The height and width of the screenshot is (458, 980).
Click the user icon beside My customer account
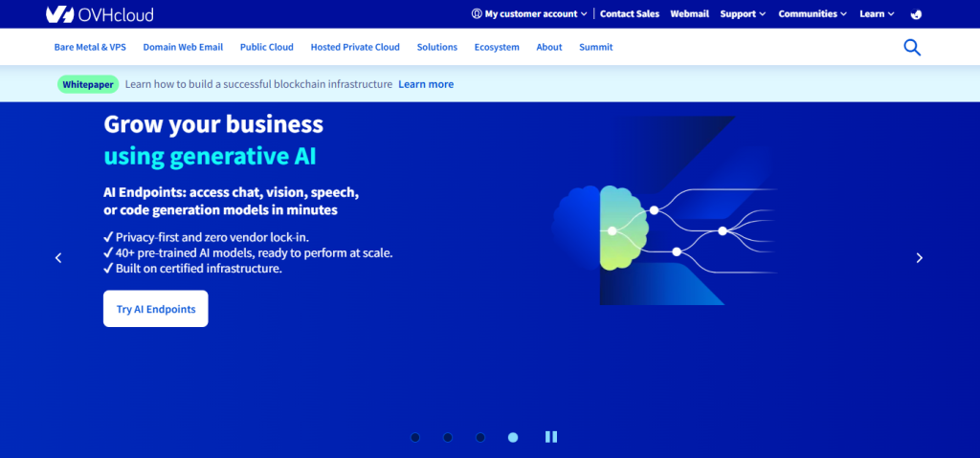click(477, 13)
